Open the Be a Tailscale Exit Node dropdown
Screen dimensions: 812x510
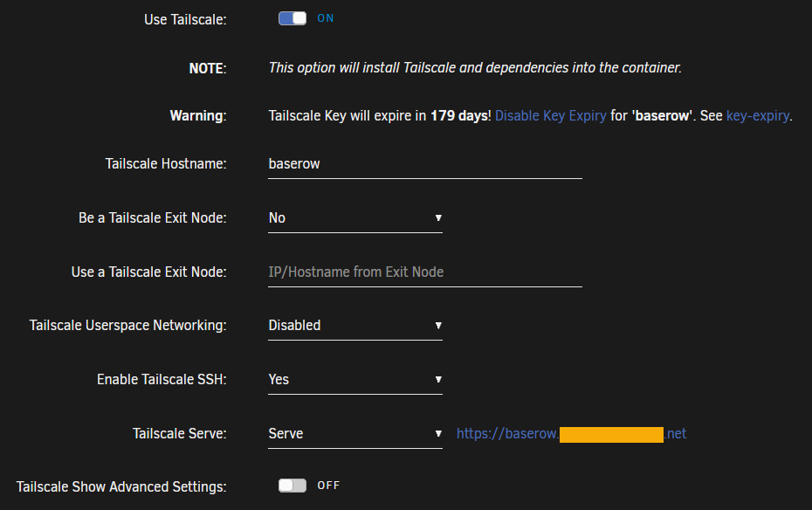click(355, 218)
